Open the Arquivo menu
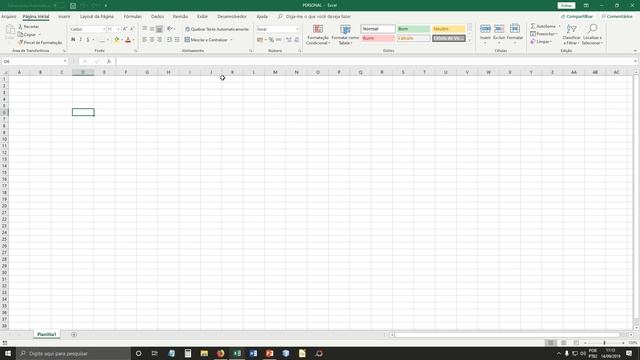The height and width of the screenshot is (360, 640). (x=9, y=17)
